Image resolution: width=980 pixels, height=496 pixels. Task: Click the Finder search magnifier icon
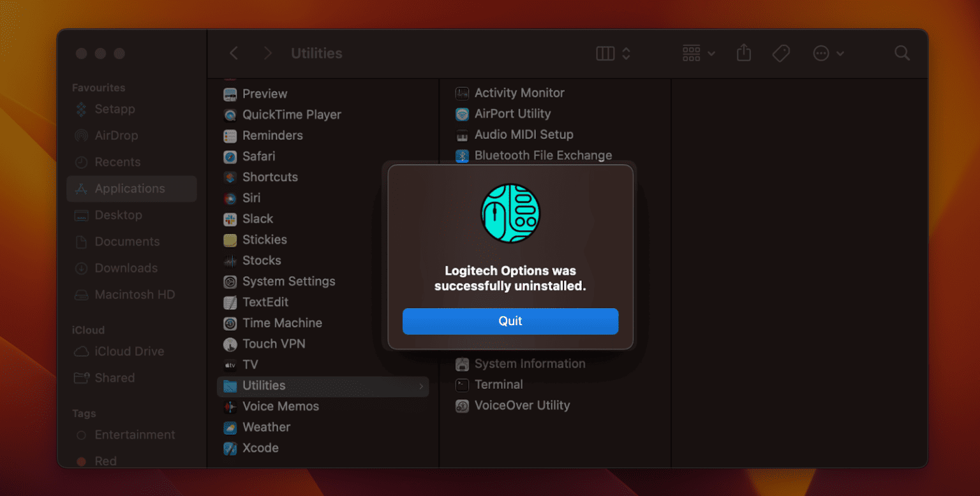pyautogui.click(x=902, y=54)
